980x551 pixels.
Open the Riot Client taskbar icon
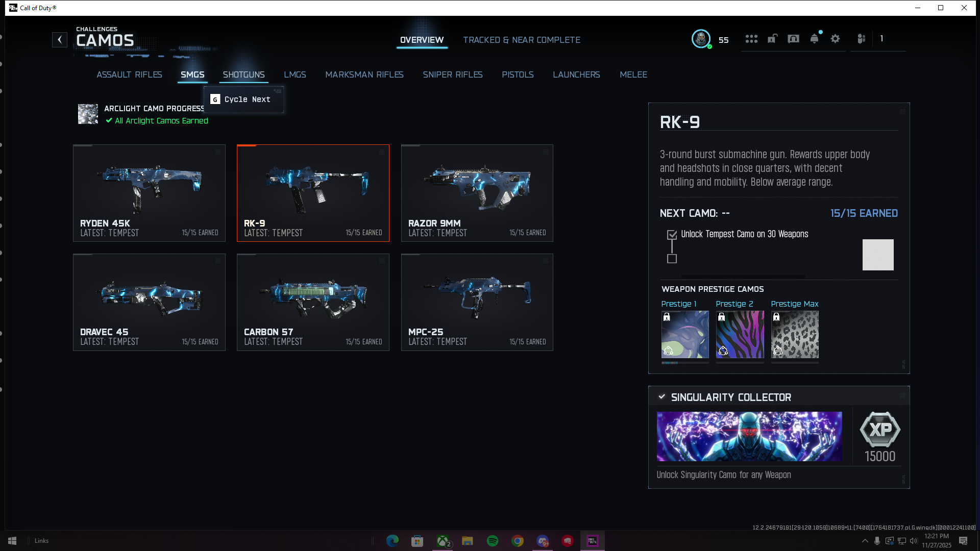[568, 541]
